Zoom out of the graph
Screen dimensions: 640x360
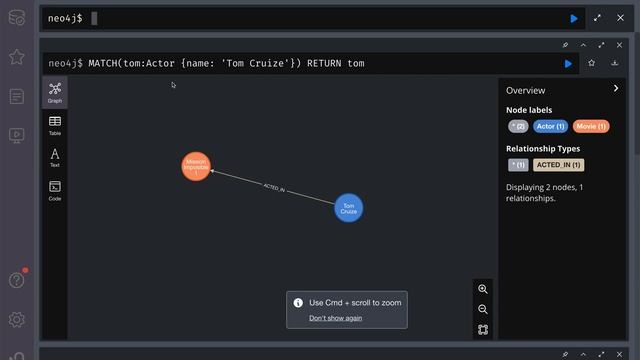coord(482,309)
